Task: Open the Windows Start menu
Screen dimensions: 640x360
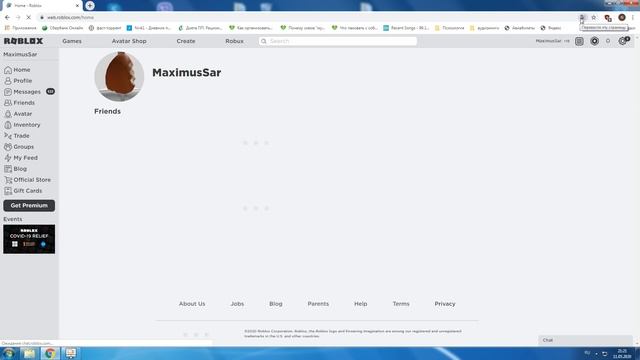Action: point(9,353)
